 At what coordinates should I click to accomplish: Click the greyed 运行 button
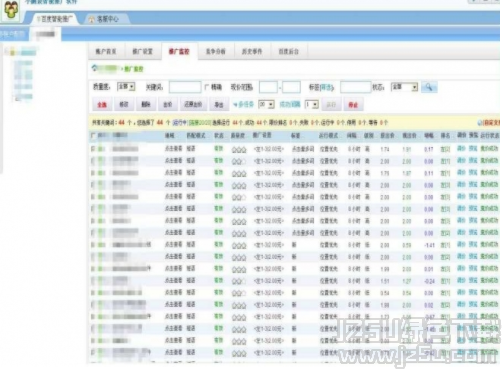click(331, 105)
